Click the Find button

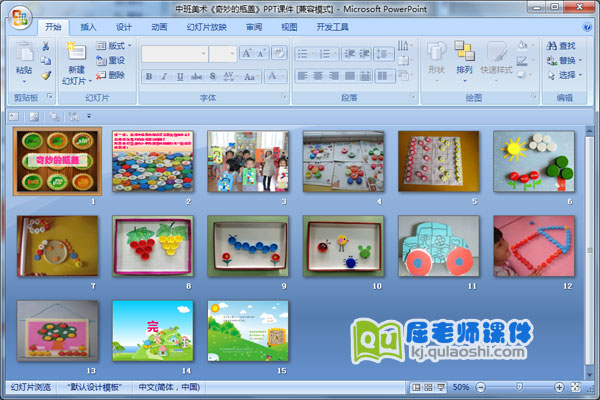561,46
